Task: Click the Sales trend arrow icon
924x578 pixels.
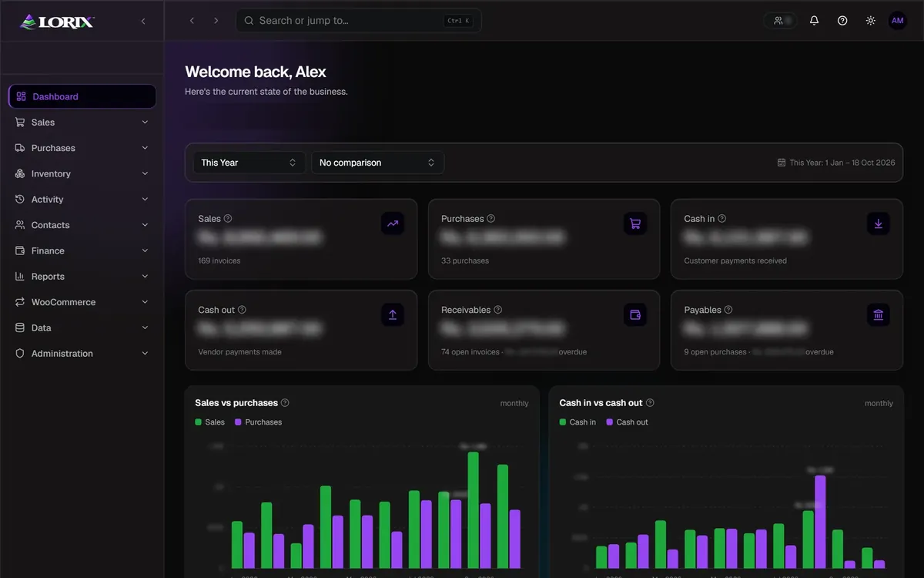Action: 393,223
